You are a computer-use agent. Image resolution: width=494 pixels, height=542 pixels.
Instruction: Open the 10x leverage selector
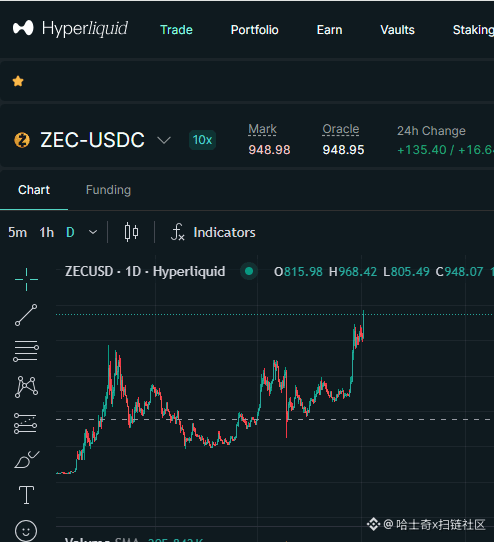(203, 140)
